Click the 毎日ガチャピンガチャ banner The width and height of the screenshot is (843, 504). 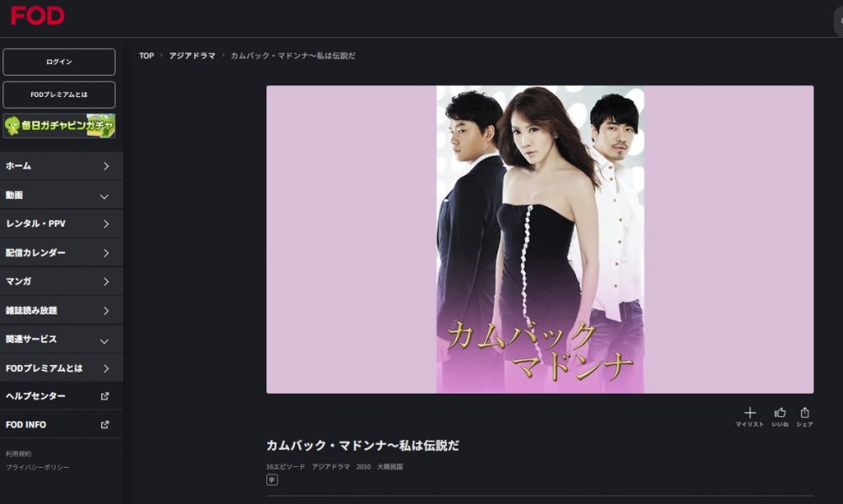tap(59, 126)
